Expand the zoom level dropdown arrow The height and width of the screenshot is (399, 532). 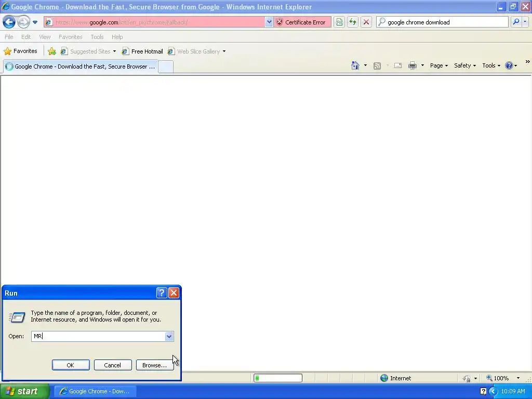pos(518,378)
